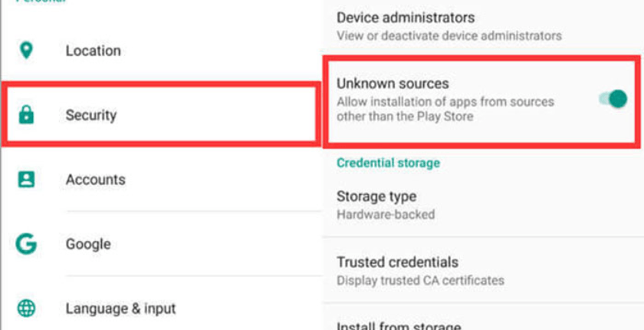The width and height of the screenshot is (644, 330).
Task: Click View or deactivate device administrators text
Action: 449,36
